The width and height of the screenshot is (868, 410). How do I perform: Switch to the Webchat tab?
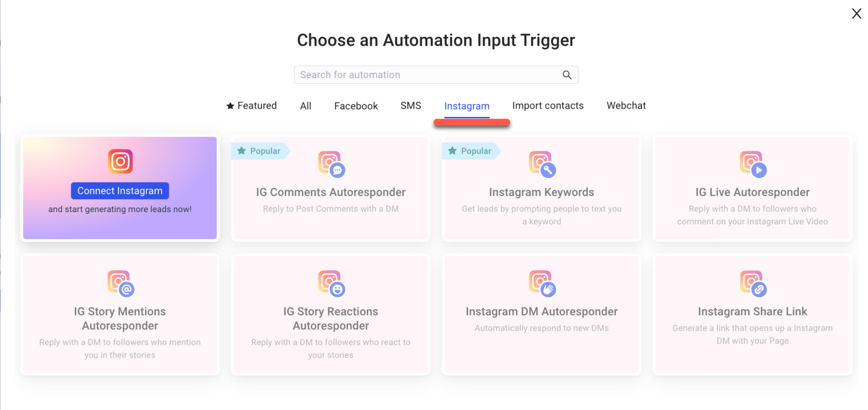pos(626,106)
